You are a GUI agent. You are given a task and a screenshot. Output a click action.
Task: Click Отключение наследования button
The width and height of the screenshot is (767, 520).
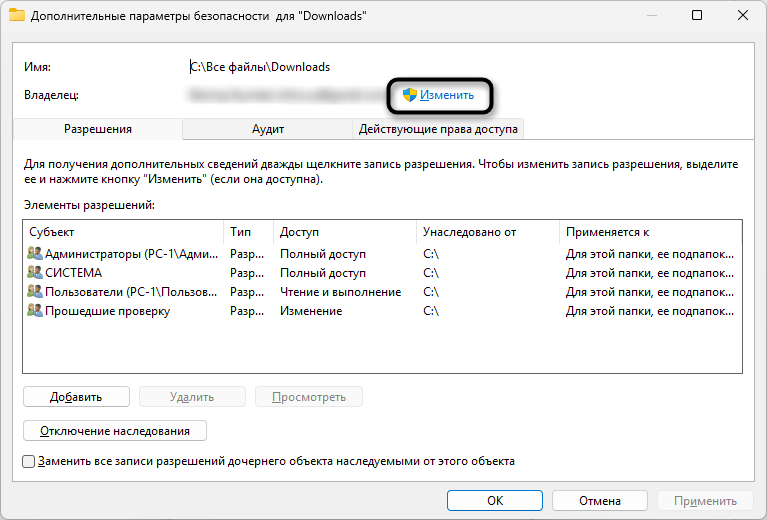(115, 431)
